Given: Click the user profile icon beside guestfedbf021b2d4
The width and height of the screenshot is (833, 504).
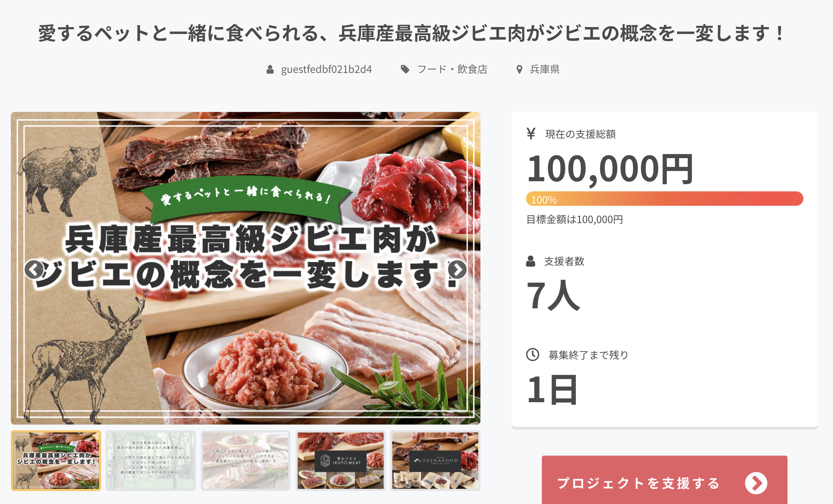Looking at the screenshot, I should click(270, 69).
